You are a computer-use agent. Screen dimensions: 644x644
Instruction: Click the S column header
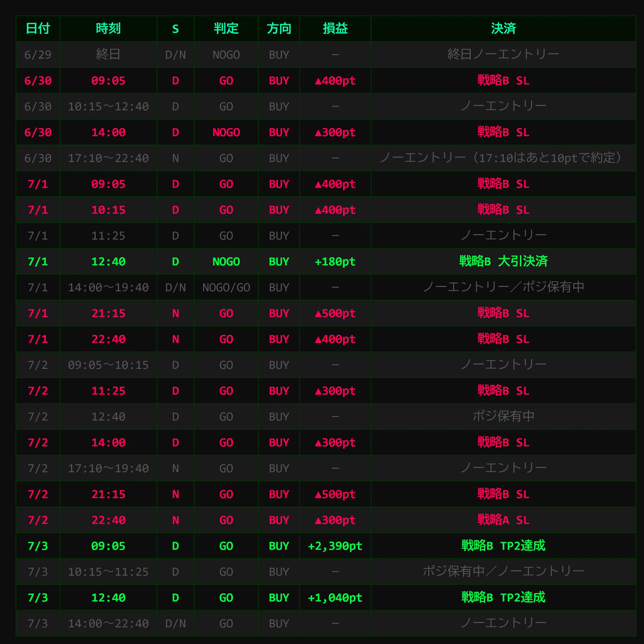[176, 29]
